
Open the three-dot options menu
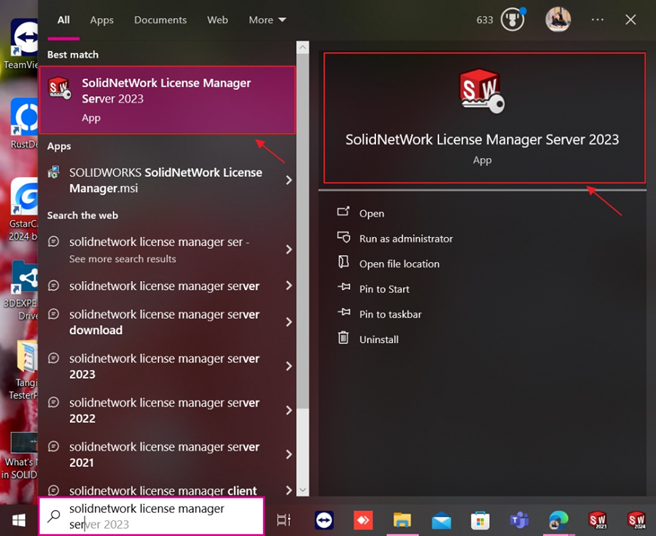tap(597, 20)
